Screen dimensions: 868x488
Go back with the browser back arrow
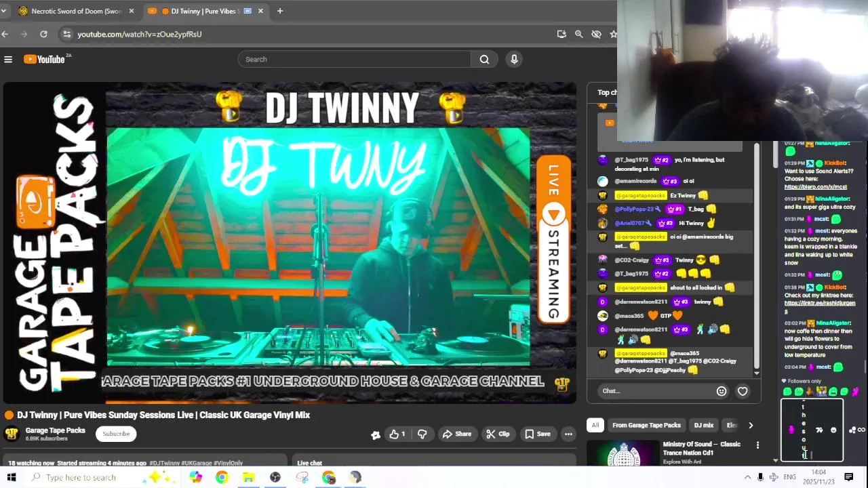click(x=5, y=34)
